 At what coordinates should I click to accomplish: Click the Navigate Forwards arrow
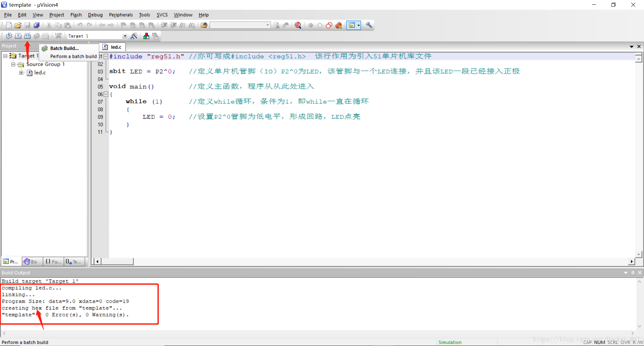pos(111,25)
